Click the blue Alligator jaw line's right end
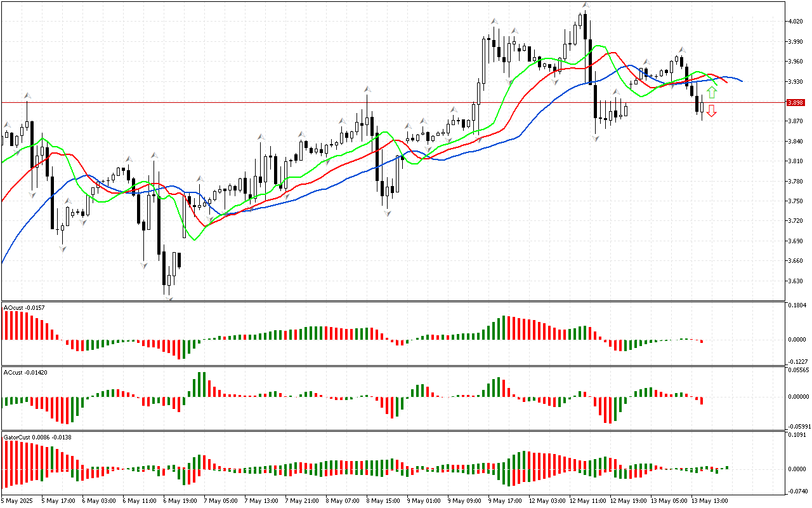The image size is (812, 508). coord(741,81)
